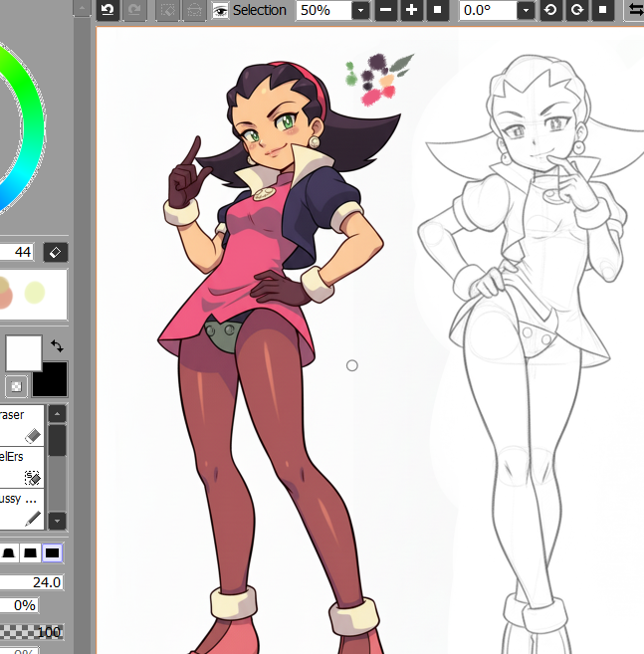The width and height of the screenshot is (644, 654).
Task: Open the zoom percentage dropdown
Action: pyautogui.click(x=360, y=10)
